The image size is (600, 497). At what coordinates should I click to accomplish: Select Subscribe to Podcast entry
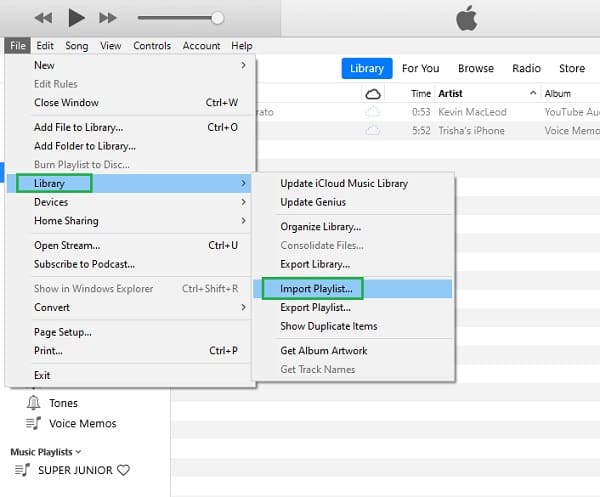[x=130, y=264]
